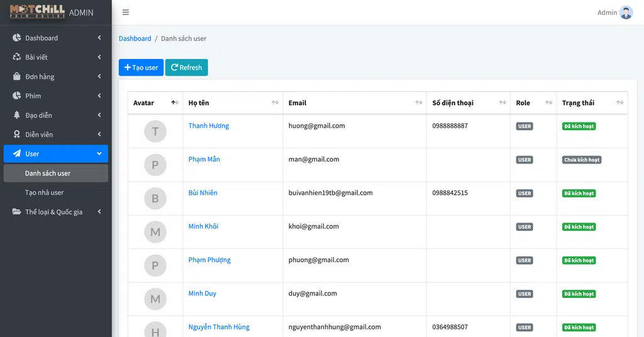Open Phạm Mẫn user link
The height and width of the screenshot is (337, 644).
tap(204, 159)
